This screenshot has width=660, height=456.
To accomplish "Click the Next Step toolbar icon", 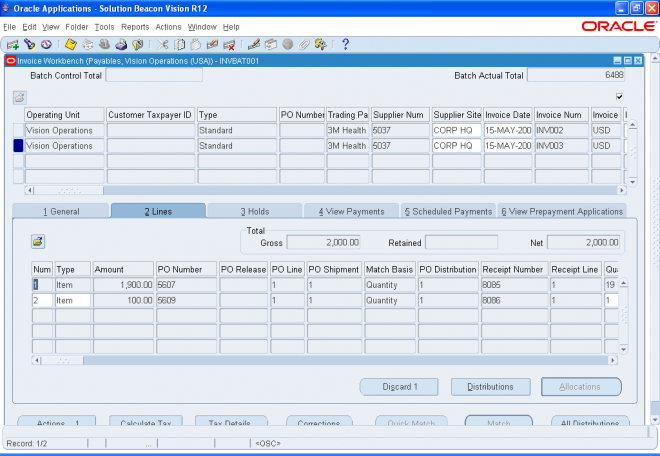I will click(x=88, y=44).
